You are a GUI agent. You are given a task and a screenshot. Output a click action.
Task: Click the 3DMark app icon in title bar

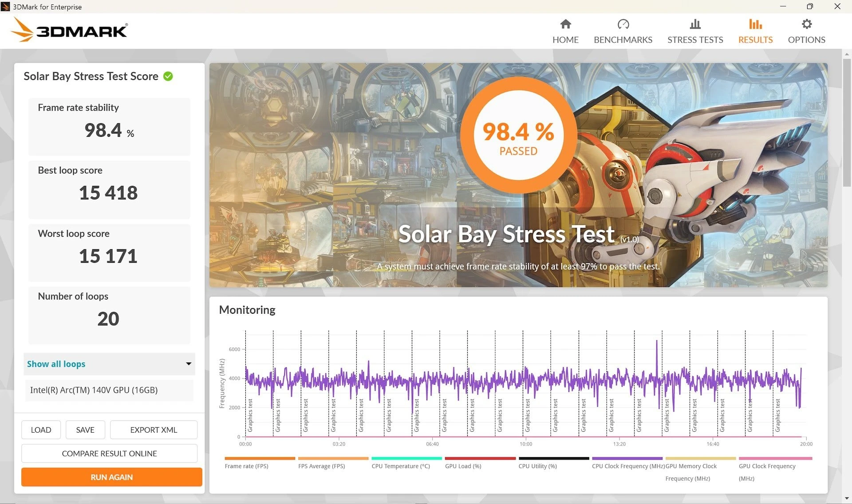pyautogui.click(x=5, y=7)
